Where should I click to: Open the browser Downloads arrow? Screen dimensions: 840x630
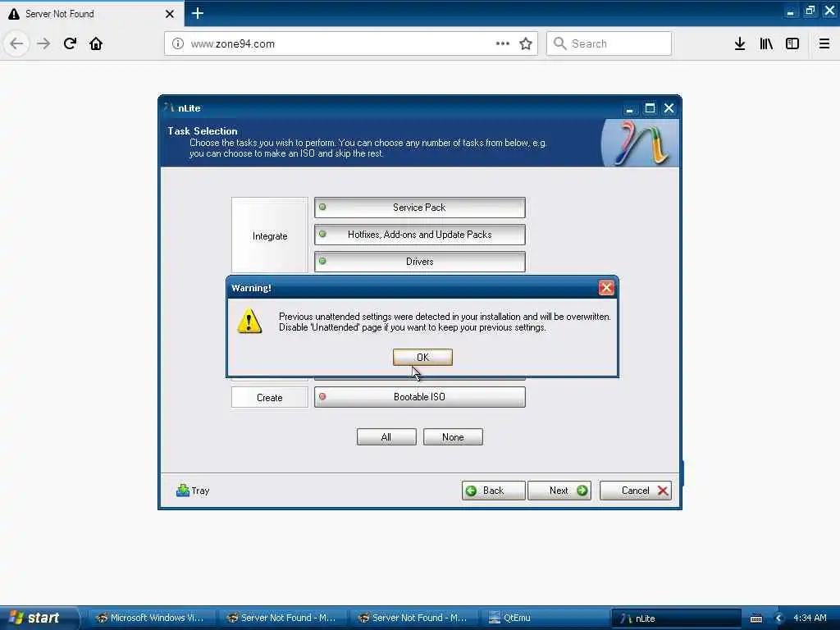point(740,43)
